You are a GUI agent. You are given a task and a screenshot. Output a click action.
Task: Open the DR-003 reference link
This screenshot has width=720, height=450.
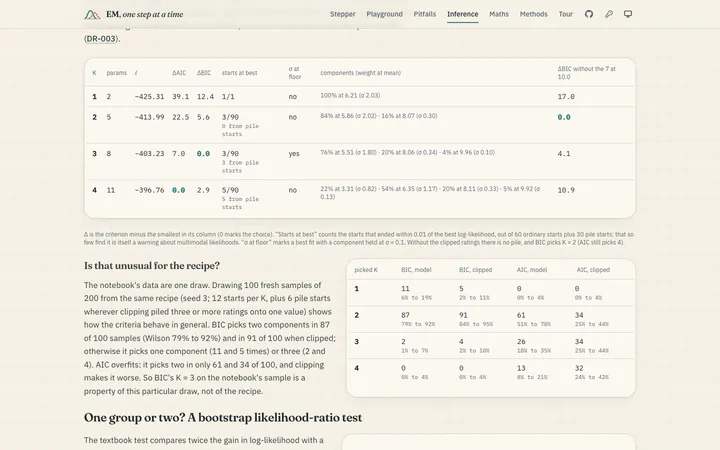[x=101, y=39]
